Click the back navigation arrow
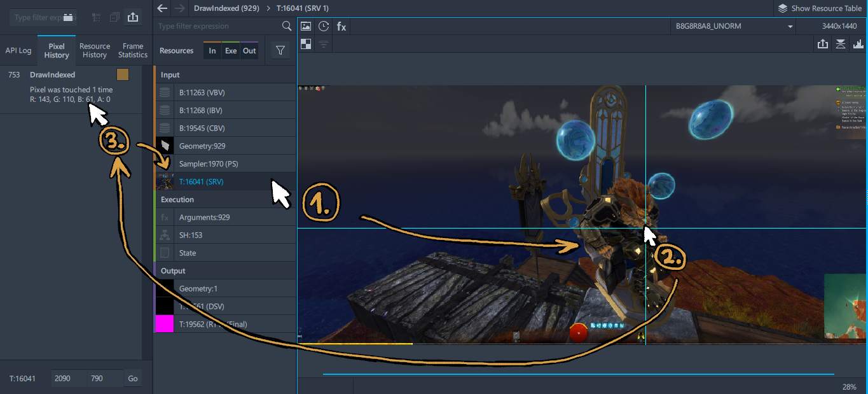 [162, 8]
